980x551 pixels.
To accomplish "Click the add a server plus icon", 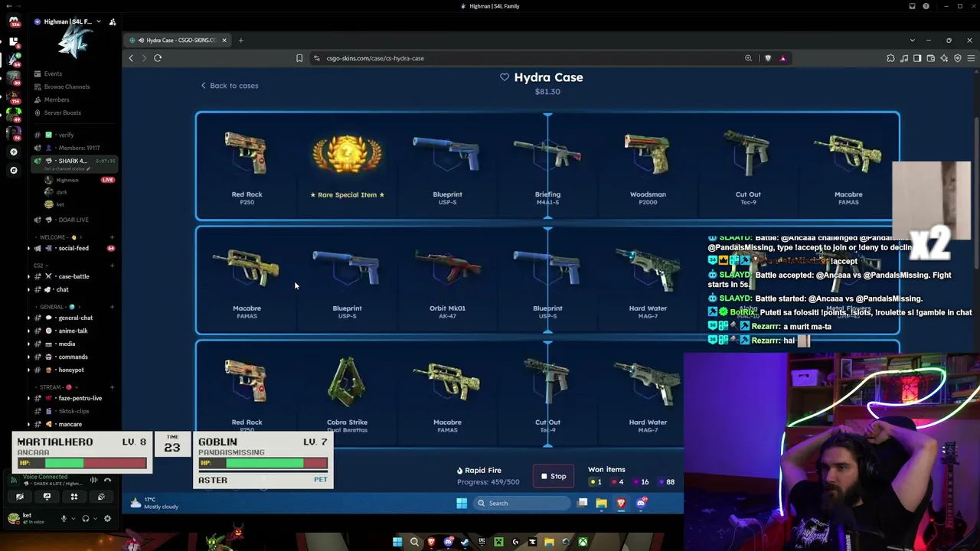I will 14,152.
